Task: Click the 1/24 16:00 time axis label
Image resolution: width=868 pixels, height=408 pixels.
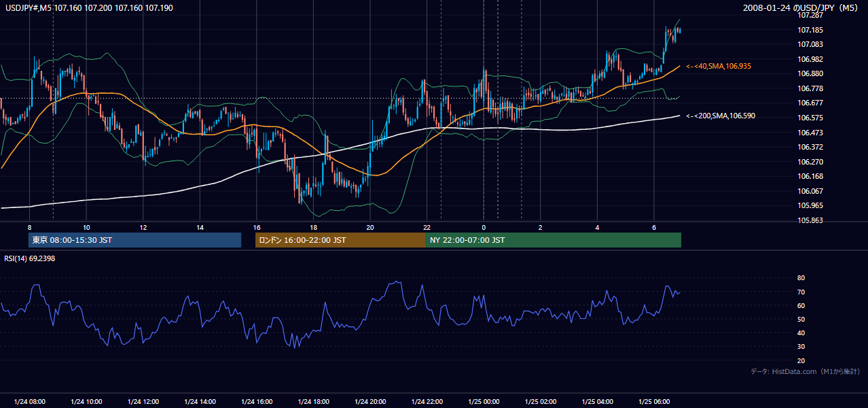Action: (x=257, y=402)
